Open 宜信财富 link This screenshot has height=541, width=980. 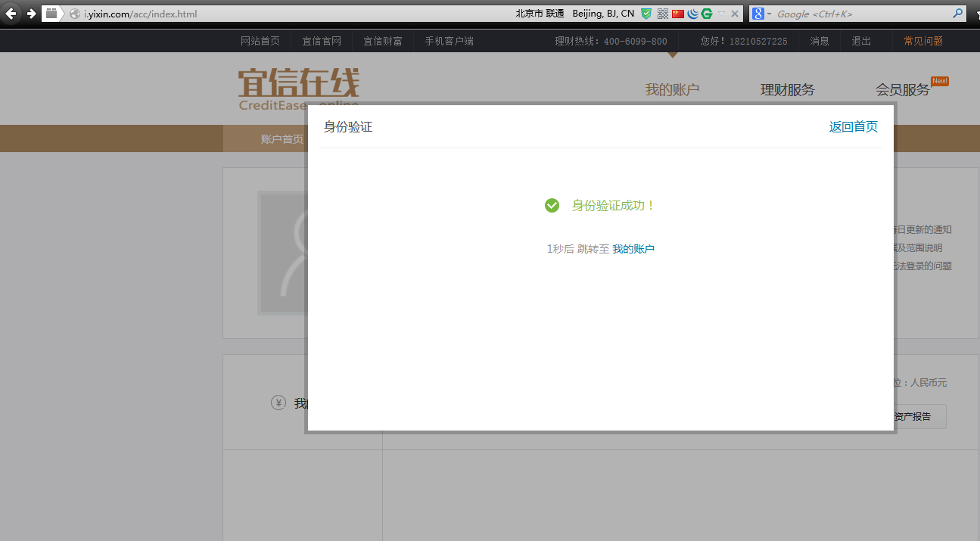click(x=383, y=41)
